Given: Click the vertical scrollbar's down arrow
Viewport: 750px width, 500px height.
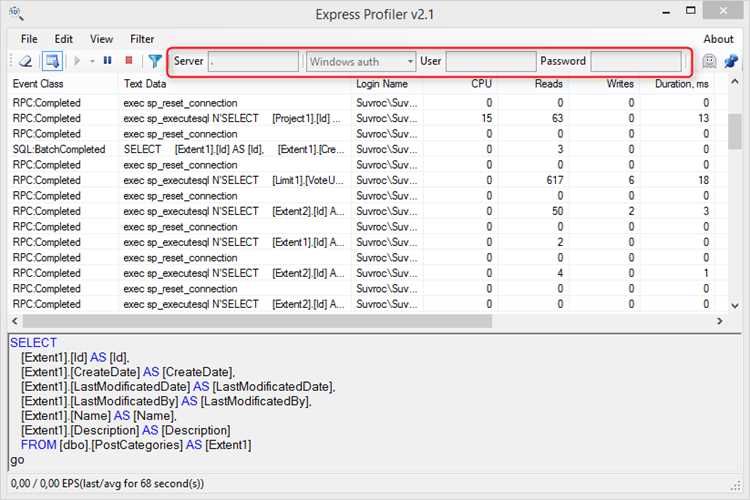Looking at the screenshot, I should coord(735,305).
